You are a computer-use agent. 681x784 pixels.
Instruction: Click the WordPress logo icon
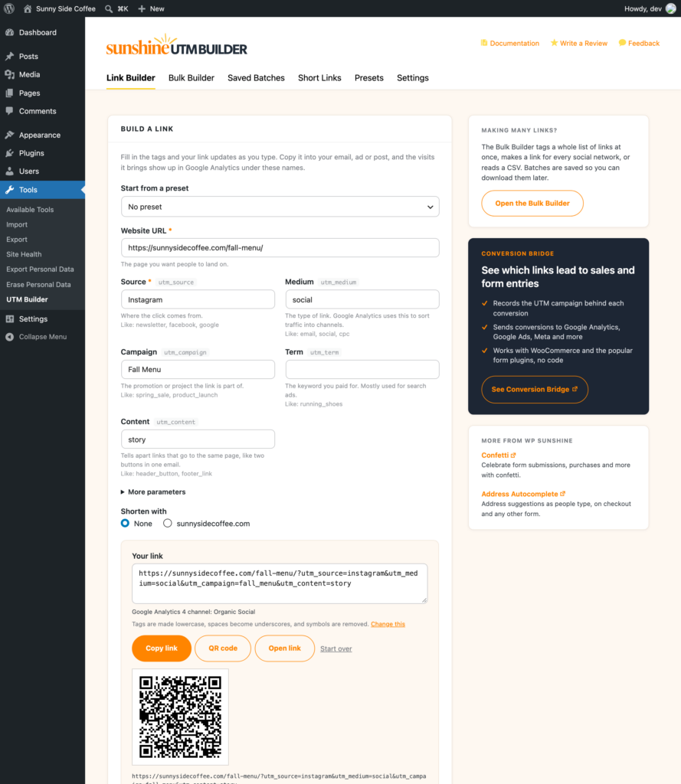click(9, 8)
